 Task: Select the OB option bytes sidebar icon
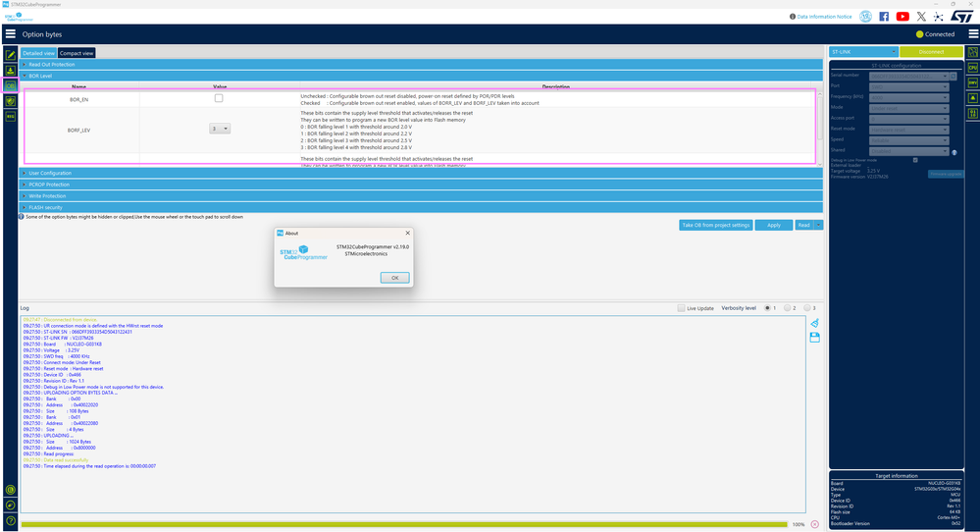(x=10, y=85)
